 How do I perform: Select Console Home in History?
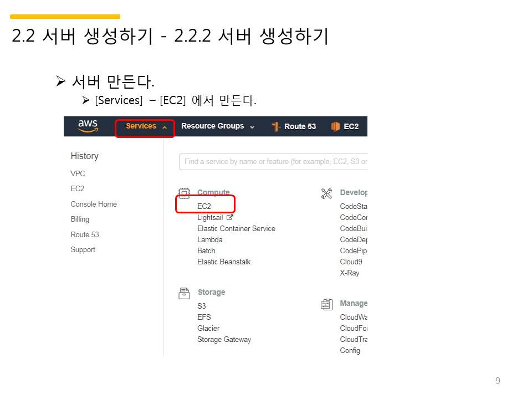94,204
